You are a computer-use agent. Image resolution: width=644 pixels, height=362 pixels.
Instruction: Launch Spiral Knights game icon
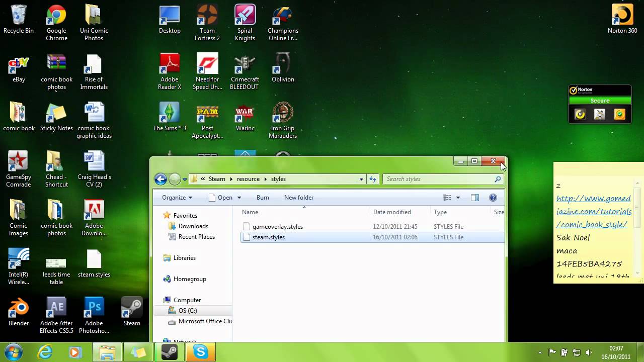(x=245, y=15)
